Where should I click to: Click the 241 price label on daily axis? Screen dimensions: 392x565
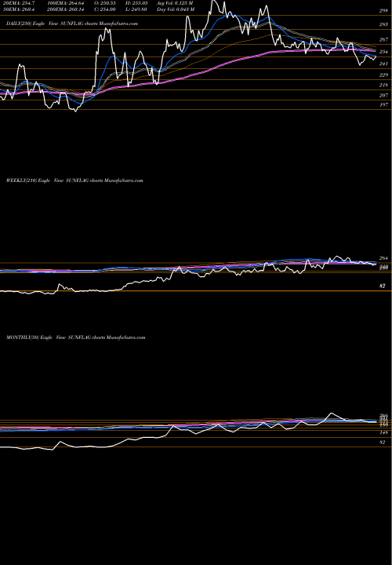coord(383,64)
